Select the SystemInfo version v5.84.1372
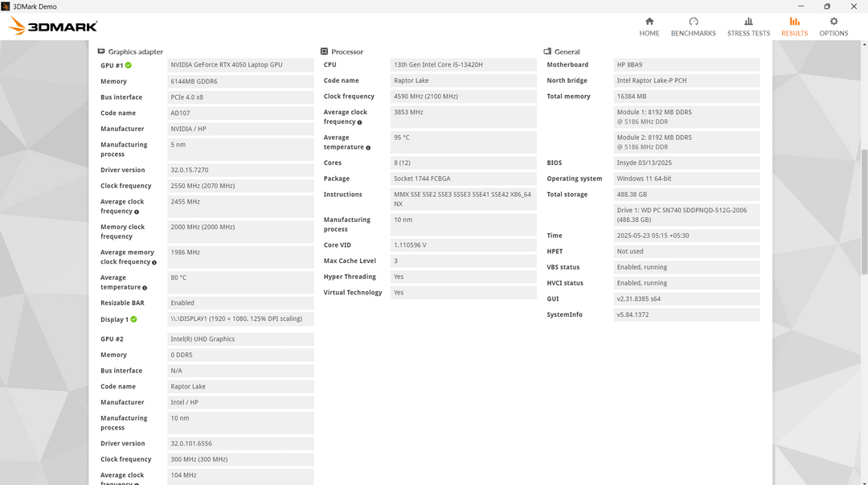 686,314
